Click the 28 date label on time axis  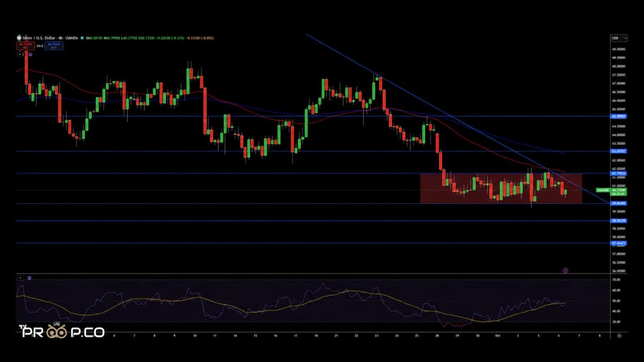(x=437, y=335)
